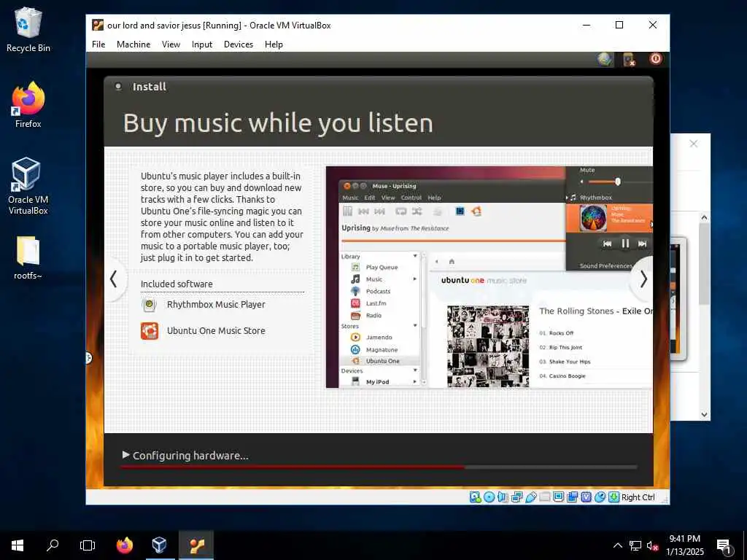Image resolution: width=747 pixels, height=560 pixels.
Task: Click the hard disk activity status icon
Action: pos(475,497)
